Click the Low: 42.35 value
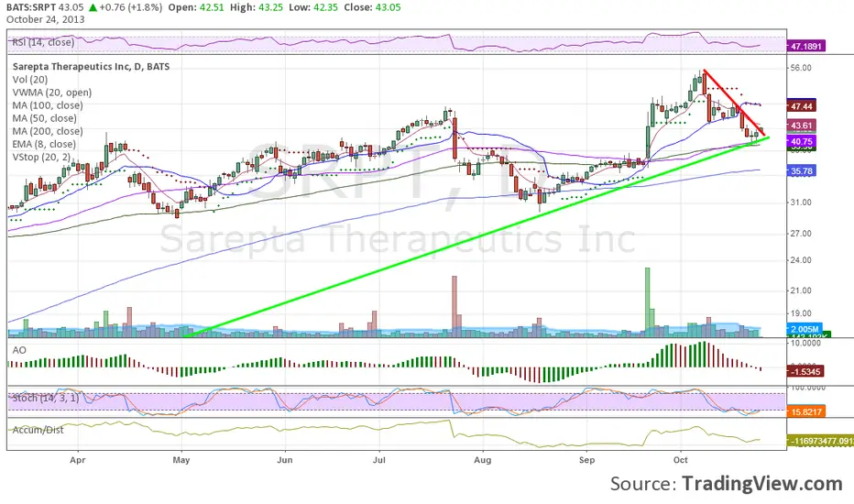Viewport: 854px width, 504px height. (x=313, y=7)
